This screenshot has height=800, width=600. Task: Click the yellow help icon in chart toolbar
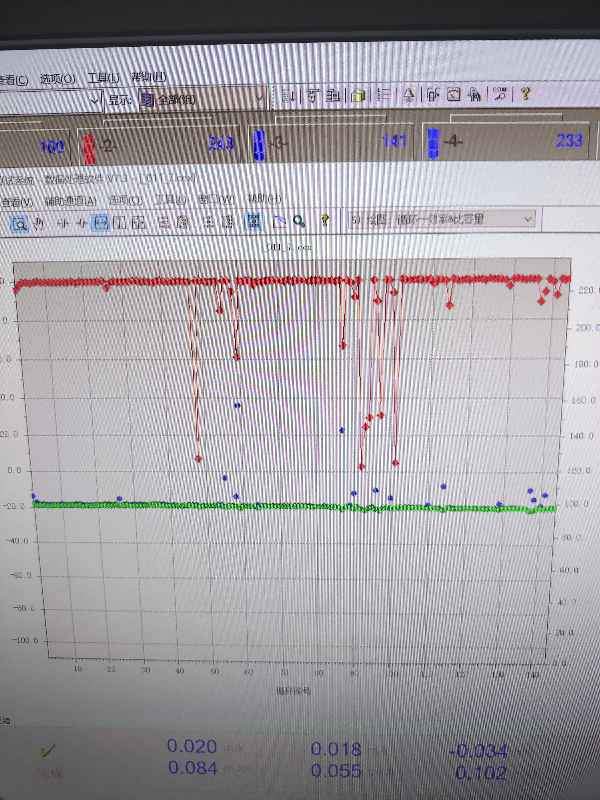point(325,220)
